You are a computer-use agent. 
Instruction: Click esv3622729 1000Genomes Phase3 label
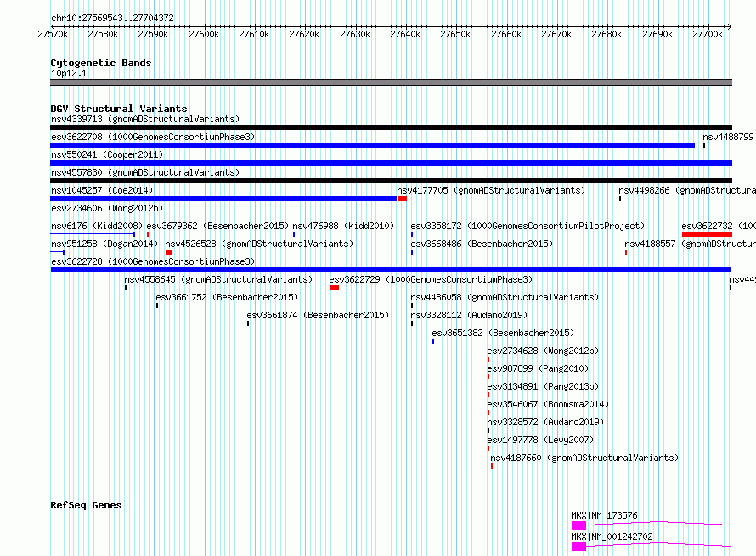(431, 279)
